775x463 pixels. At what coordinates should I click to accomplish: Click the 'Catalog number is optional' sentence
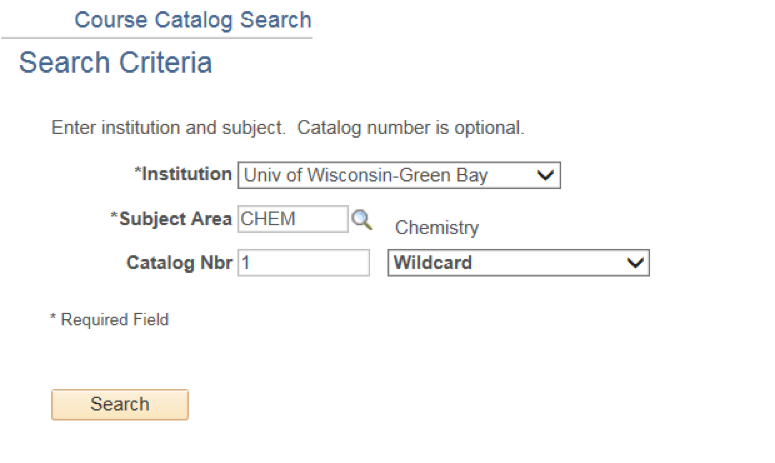click(411, 127)
